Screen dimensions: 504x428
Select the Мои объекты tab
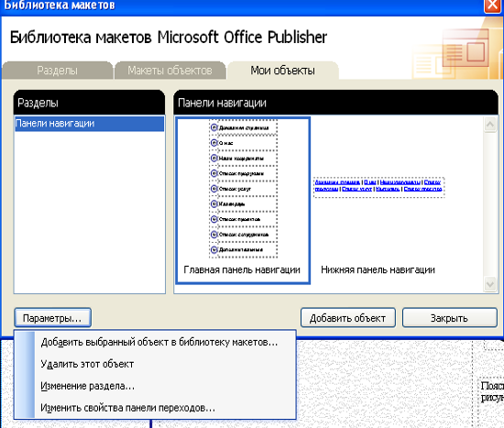tap(282, 70)
